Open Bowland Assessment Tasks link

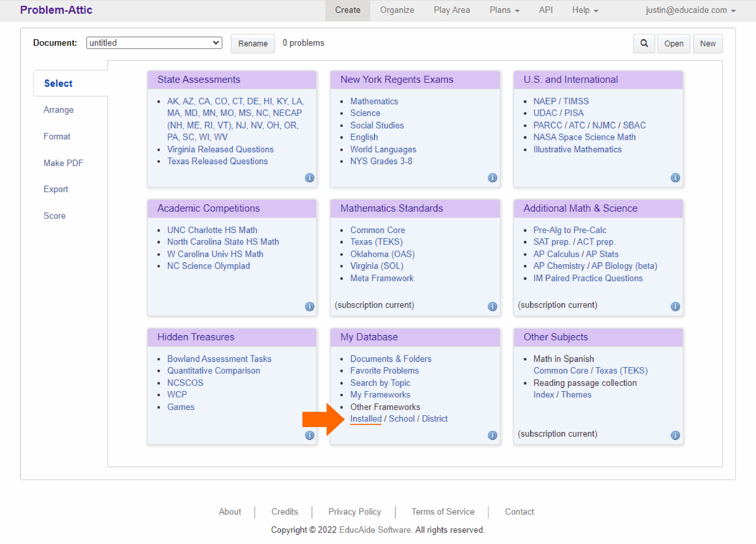pyautogui.click(x=219, y=359)
